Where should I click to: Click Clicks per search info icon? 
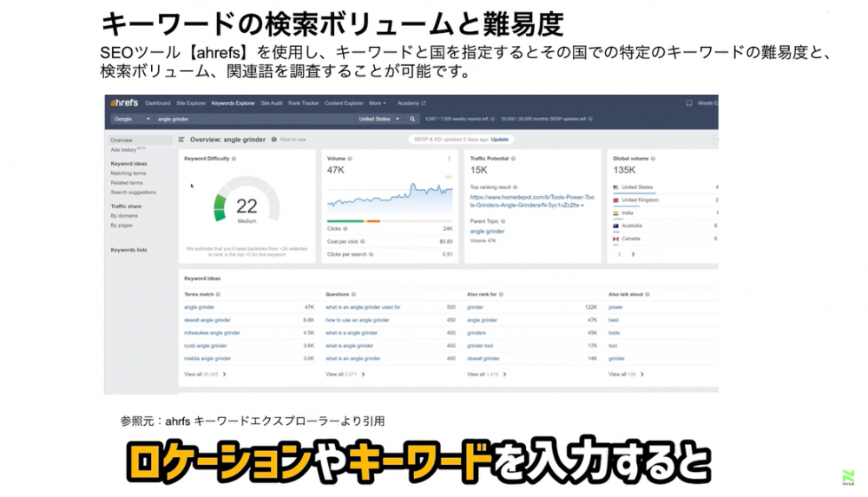click(372, 255)
